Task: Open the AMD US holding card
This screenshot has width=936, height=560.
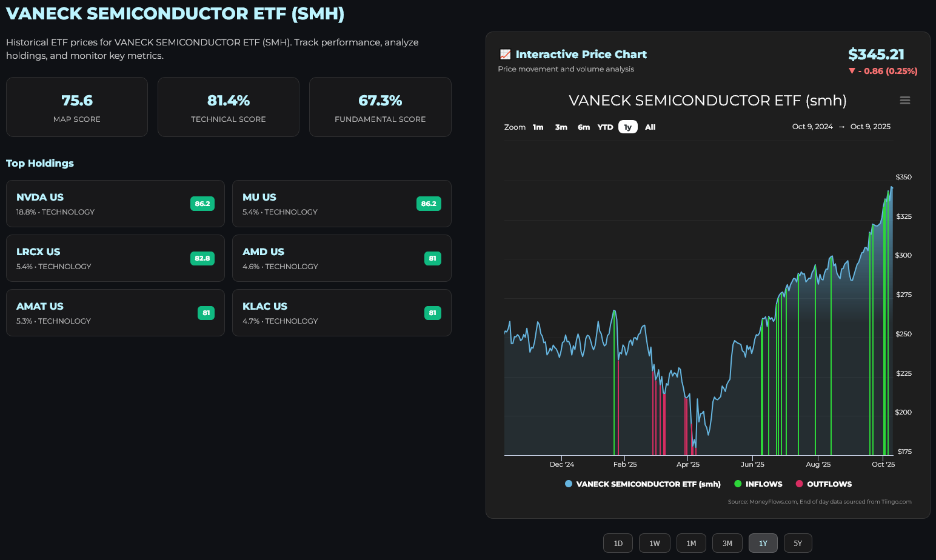Action: [x=342, y=258]
